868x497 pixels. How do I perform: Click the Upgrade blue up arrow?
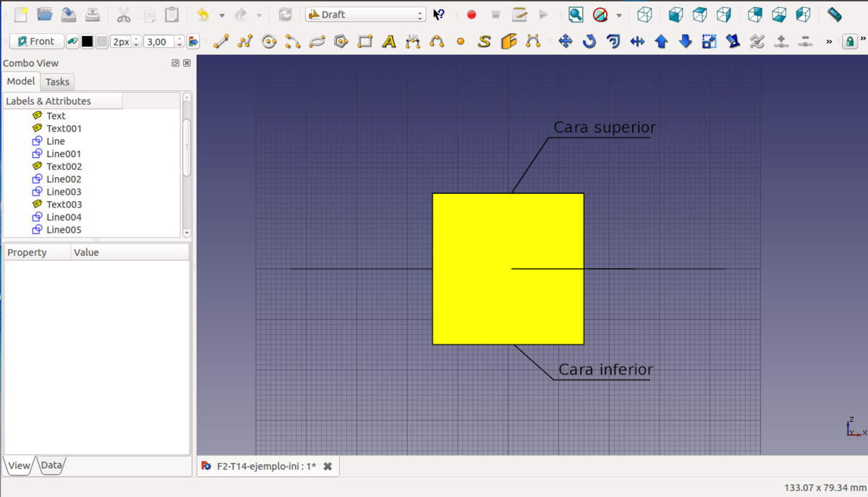pyautogui.click(x=661, y=42)
